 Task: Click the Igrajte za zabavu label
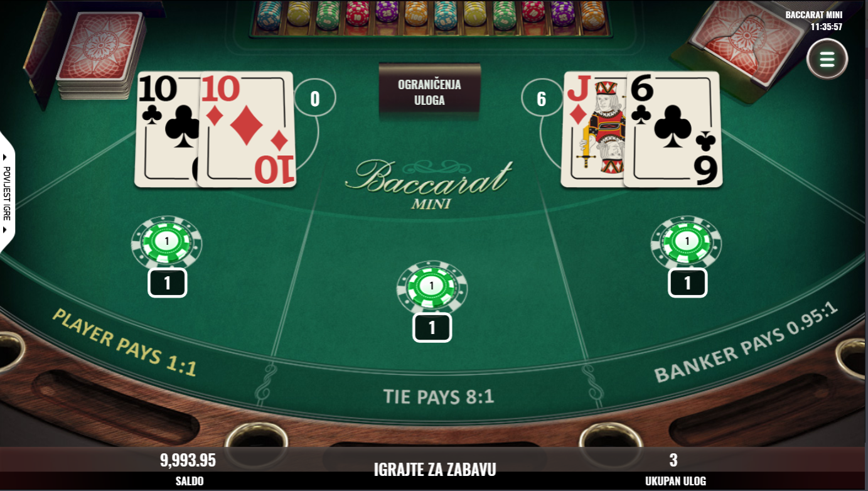(435, 470)
